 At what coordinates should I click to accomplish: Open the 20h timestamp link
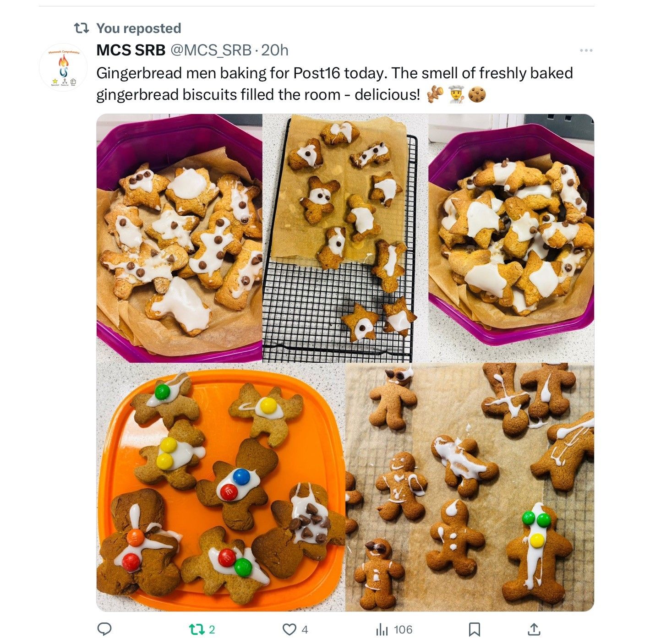click(x=275, y=50)
